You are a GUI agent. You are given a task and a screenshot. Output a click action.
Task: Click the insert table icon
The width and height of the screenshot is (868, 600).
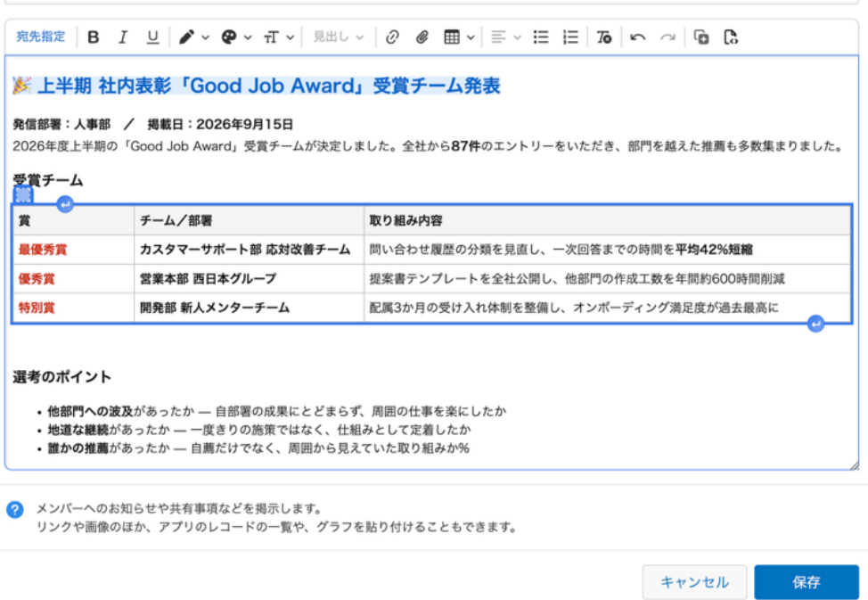click(452, 37)
